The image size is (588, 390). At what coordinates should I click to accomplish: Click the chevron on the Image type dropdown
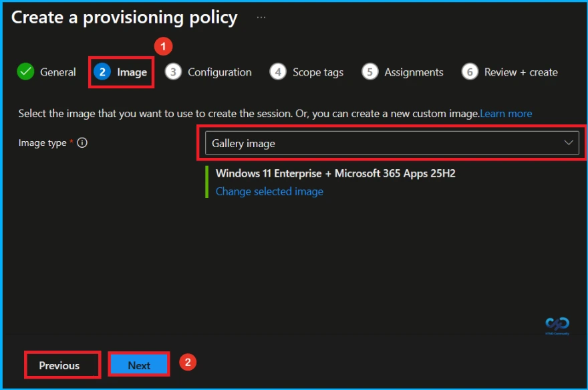click(x=569, y=142)
